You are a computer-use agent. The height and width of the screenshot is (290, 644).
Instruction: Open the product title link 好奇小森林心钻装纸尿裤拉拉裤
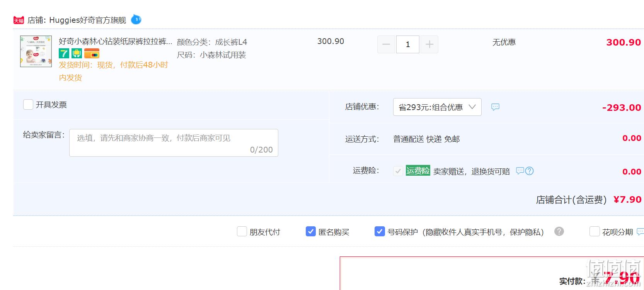[x=115, y=41]
